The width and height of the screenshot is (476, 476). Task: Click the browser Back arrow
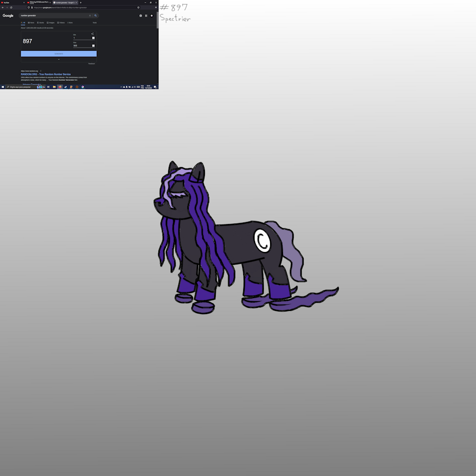click(3, 8)
